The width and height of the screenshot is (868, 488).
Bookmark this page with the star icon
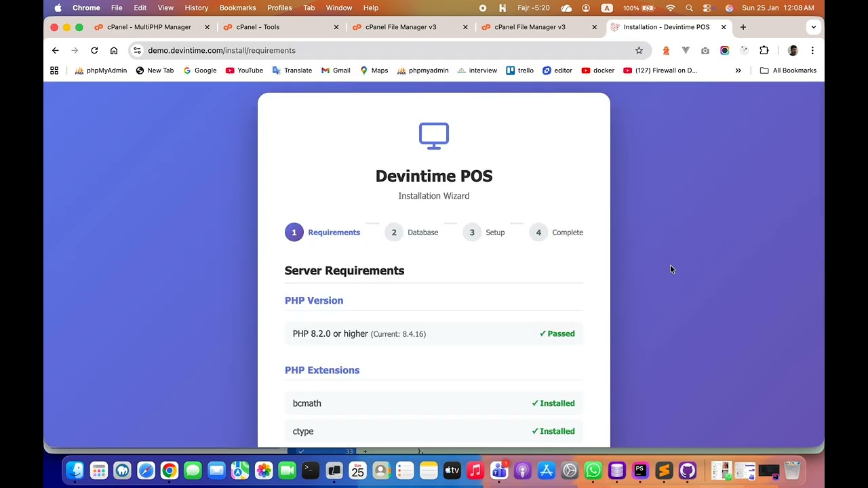pyautogui.click(x=639, y=50)
